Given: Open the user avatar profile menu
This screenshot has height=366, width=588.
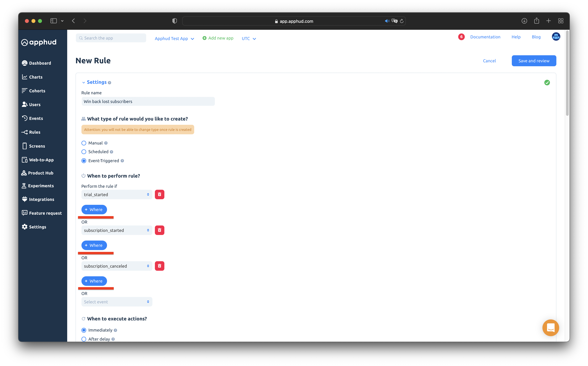Looking at the screenshot, I should tap(556, 37).
